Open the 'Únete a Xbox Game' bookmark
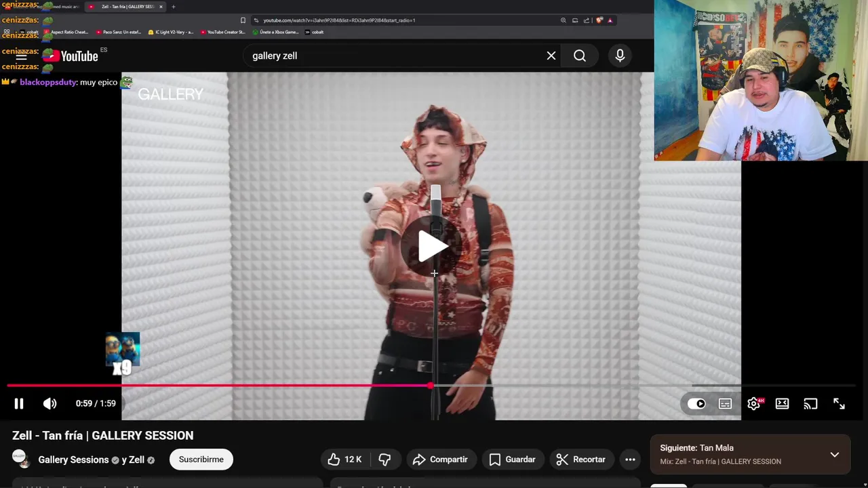 tap(275, 32)
